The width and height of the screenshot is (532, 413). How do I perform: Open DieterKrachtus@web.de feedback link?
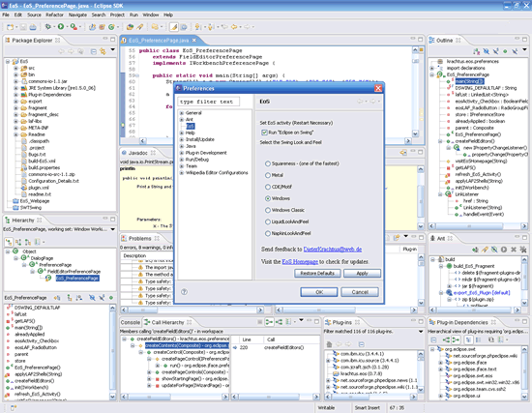[x=333, y=250]
